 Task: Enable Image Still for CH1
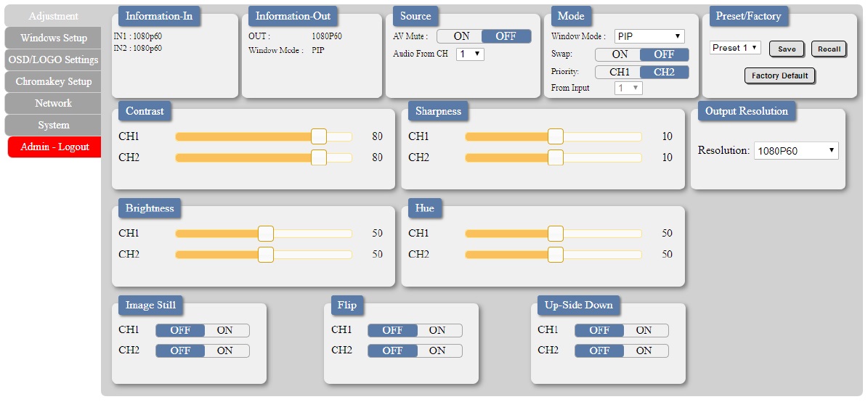tap(226, 331)
